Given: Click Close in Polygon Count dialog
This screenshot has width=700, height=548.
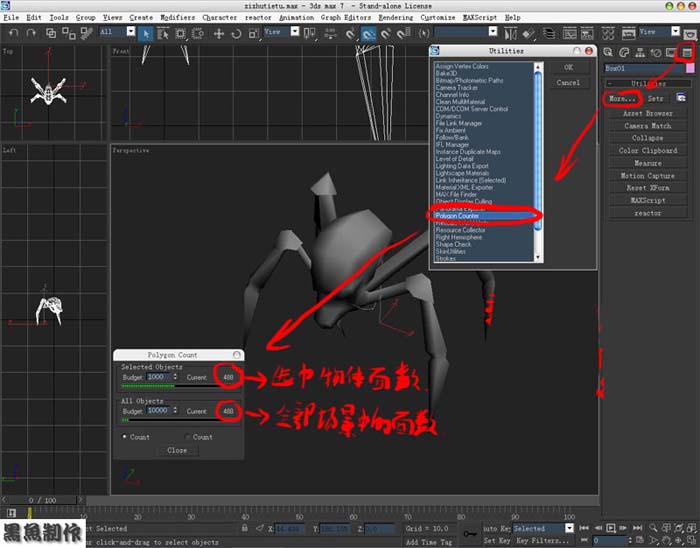Looking at the screenshot, I should 177,450.
